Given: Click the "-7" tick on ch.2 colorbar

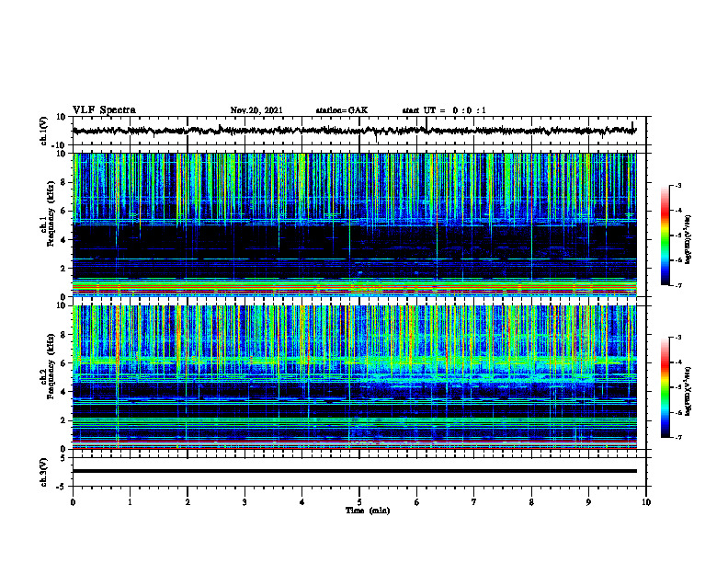Looking at the screenshot, I should 678,438.
